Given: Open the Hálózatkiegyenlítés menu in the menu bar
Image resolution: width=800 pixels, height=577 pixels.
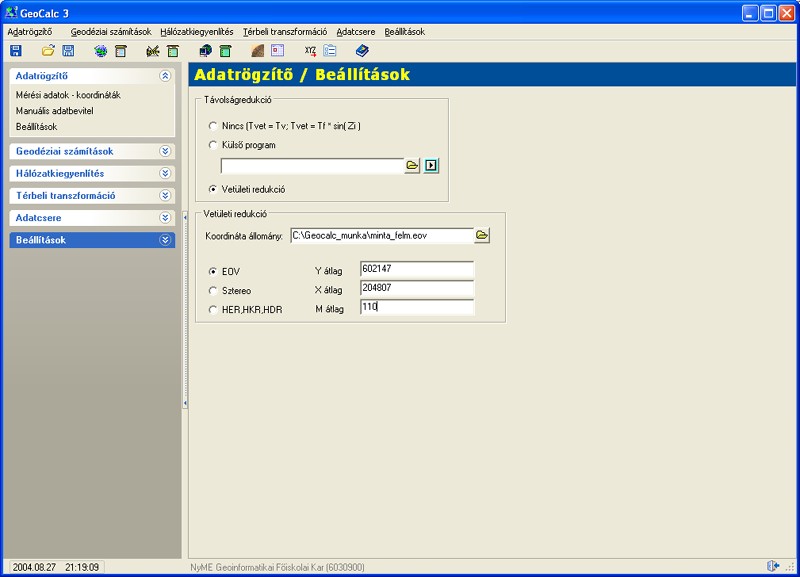Looking at the screenshot, I should [x=197, y=32].
